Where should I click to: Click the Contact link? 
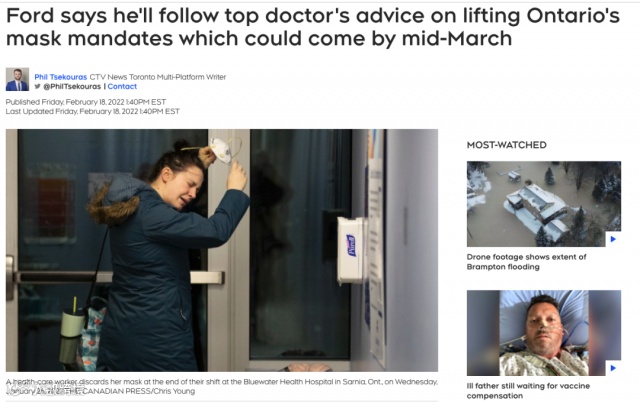122,87
